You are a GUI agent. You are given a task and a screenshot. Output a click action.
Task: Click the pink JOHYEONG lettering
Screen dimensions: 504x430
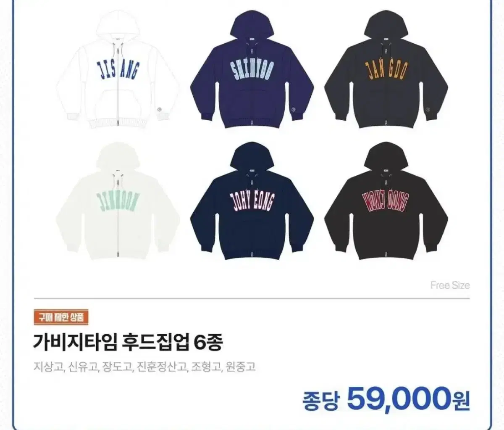252,201
